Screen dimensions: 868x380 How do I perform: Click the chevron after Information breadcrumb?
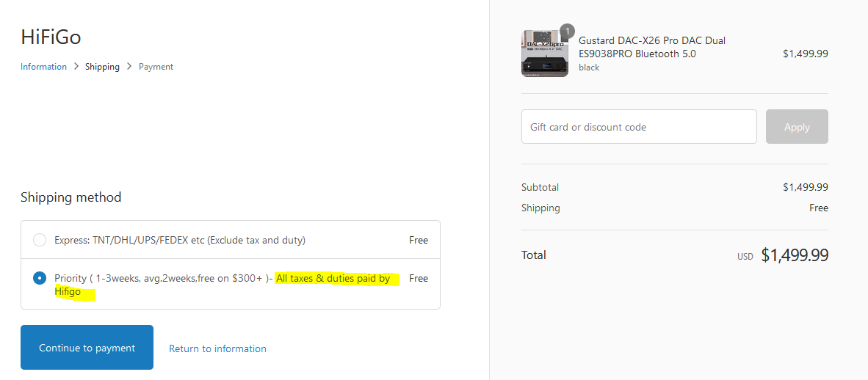(76, 66)
